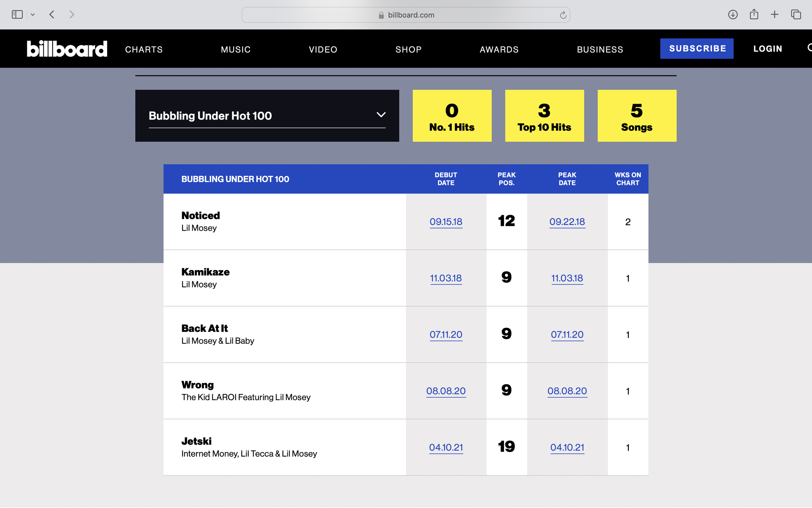The width and height of the screenshot is (812, 508).
Task: Show all tabs with the tab overview icon
Action: (796, 14)
